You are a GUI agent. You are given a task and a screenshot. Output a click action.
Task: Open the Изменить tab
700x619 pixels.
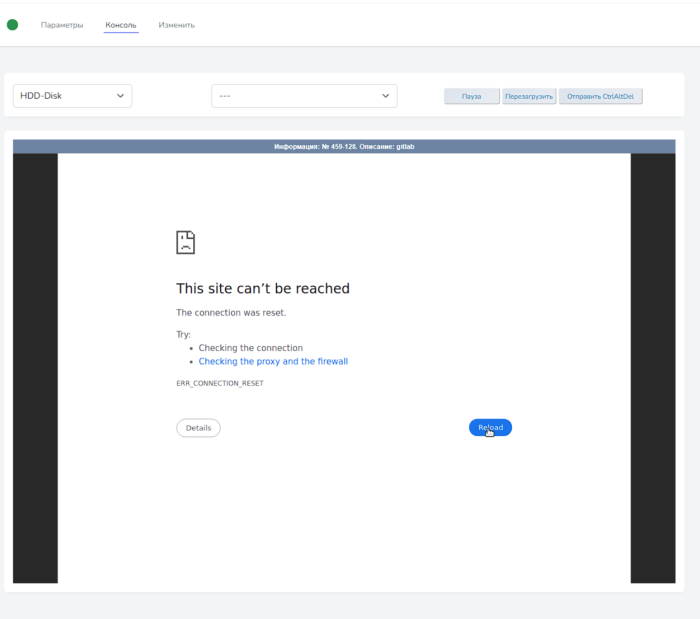[176, 25]
